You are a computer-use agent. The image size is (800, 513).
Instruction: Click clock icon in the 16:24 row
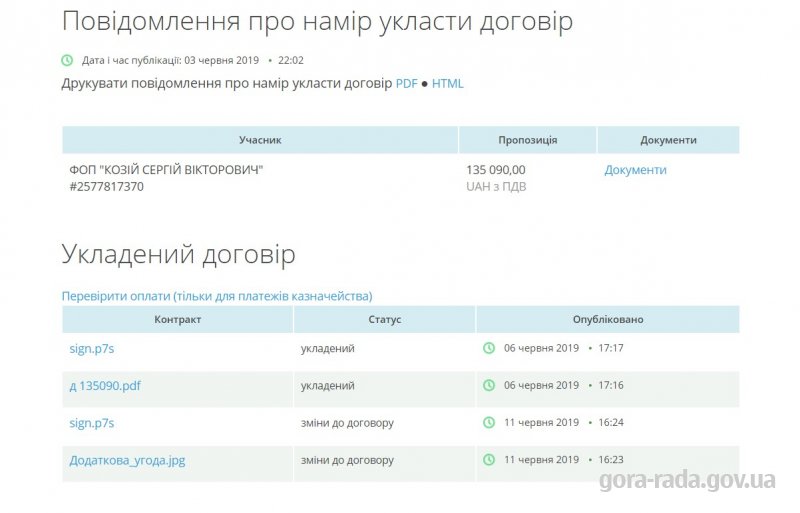click(x=489, y=423)
